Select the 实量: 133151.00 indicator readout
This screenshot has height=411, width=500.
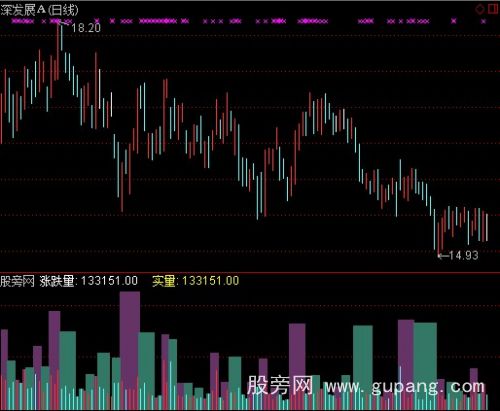196,281
